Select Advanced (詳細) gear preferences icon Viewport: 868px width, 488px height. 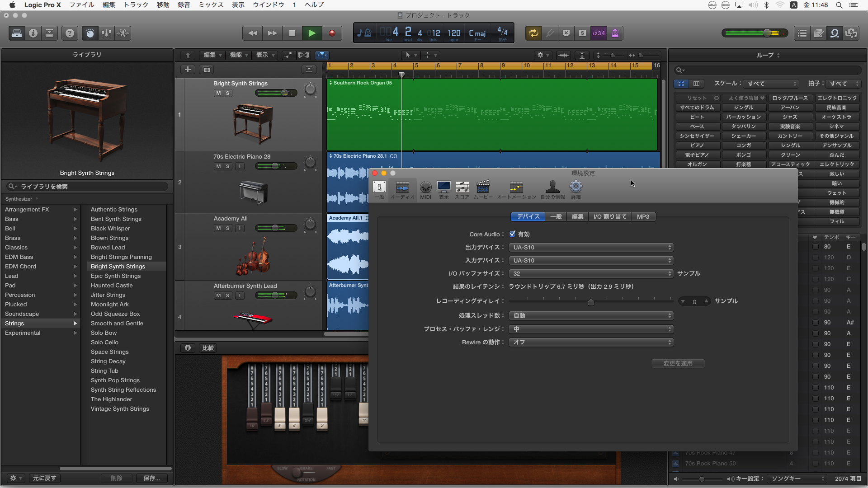576,190
